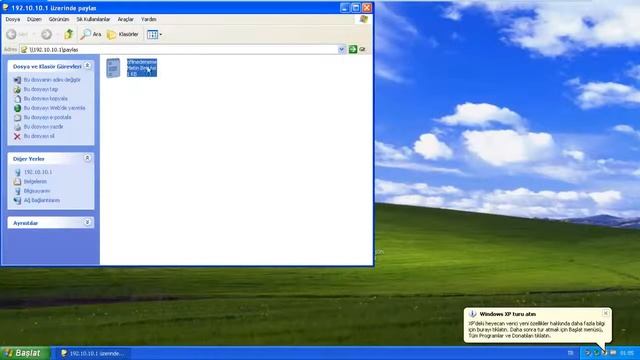Image resolution: width=640 pixels, height=360 pixels.
Task: Click the Windows flag logo in the menu bar
Action: (x=363, y=19)
